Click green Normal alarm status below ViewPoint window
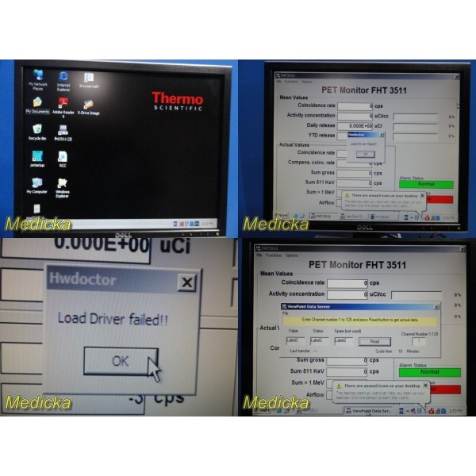Screen dimensions: 476x476 click(429, 372)
